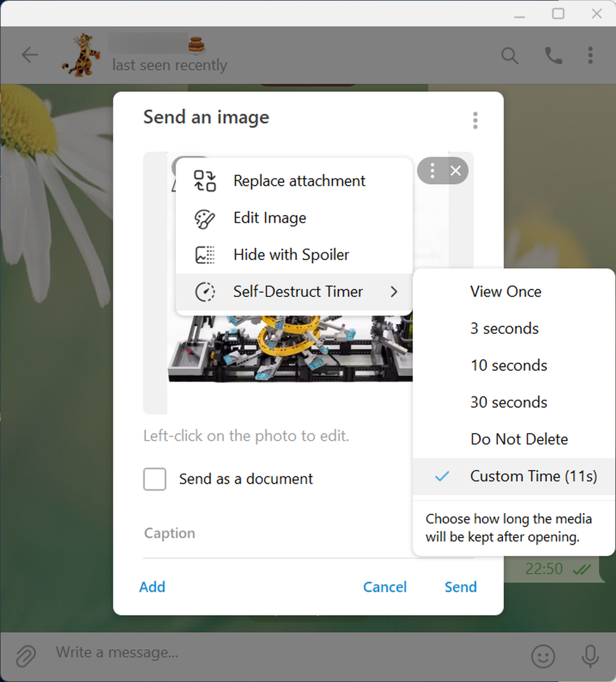Select the Replace attachment label

coord(299,181)
